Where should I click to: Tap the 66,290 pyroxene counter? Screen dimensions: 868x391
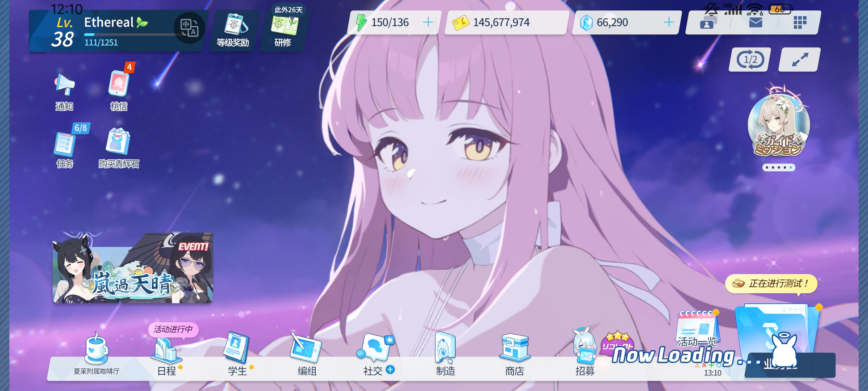(612, 22)
